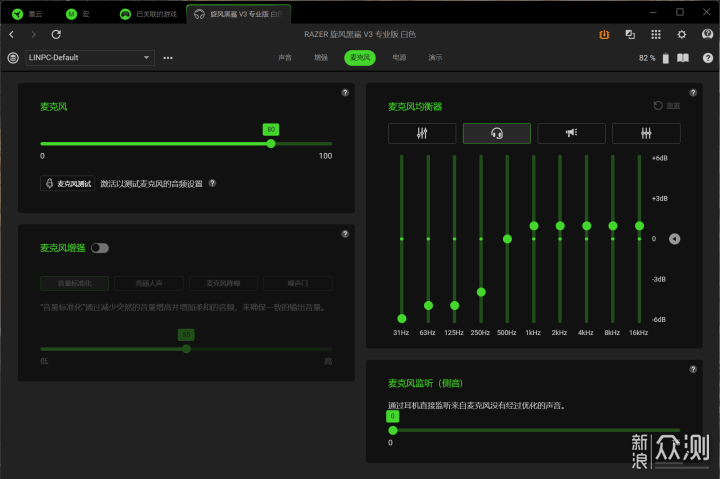The image size is (720, 479).
Task: Click the 82 % battery icon
Action: coord(665,58)
